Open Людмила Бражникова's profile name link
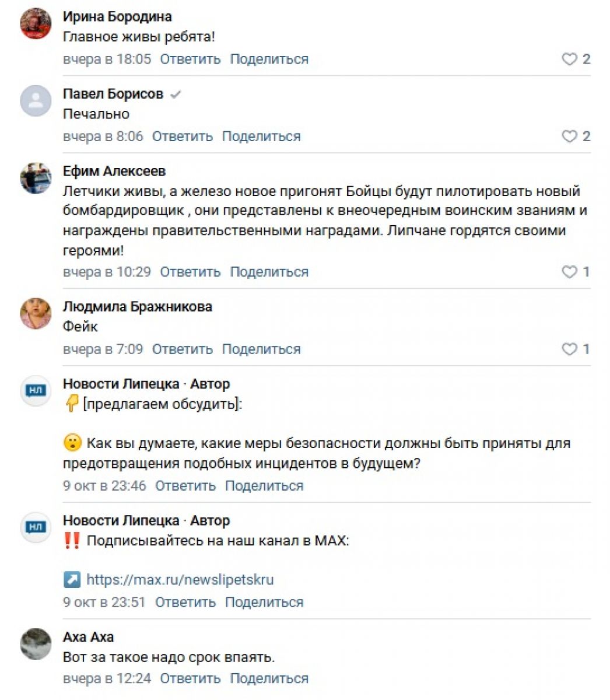This screenshot has width=610, height=700. click(137, 307)
